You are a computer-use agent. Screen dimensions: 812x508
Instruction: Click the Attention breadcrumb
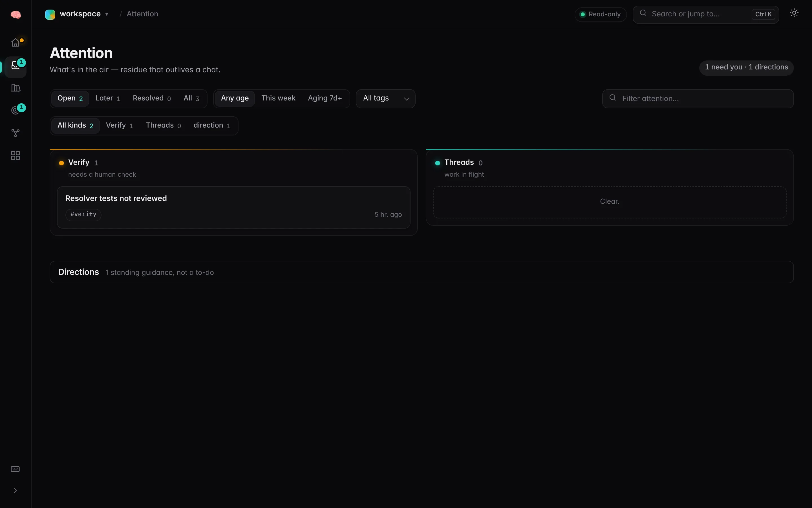pos(142,14)
